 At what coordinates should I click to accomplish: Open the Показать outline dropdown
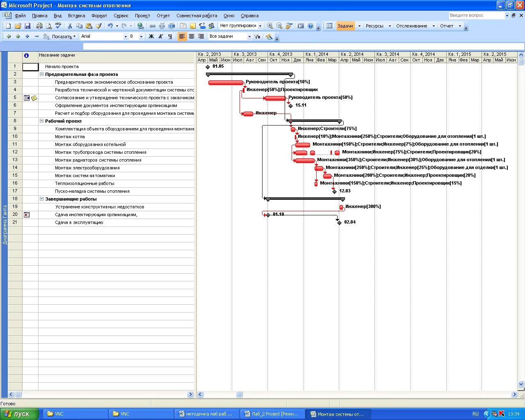(64, 37)
